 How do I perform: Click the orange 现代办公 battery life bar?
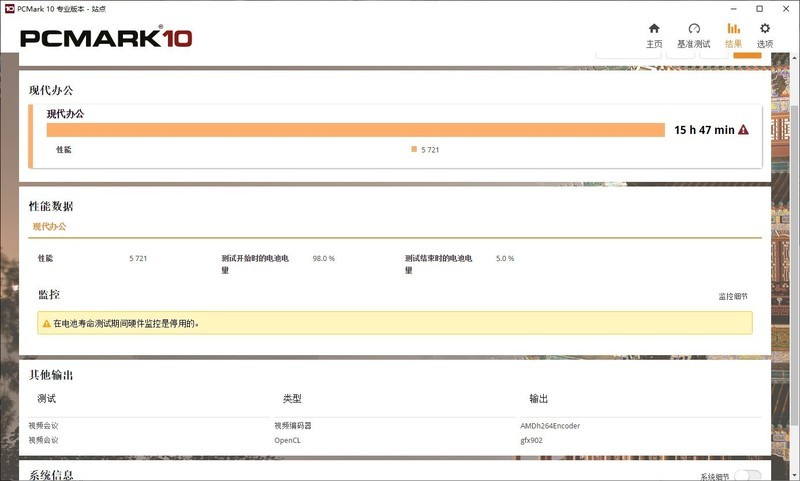tap(356, 130)
